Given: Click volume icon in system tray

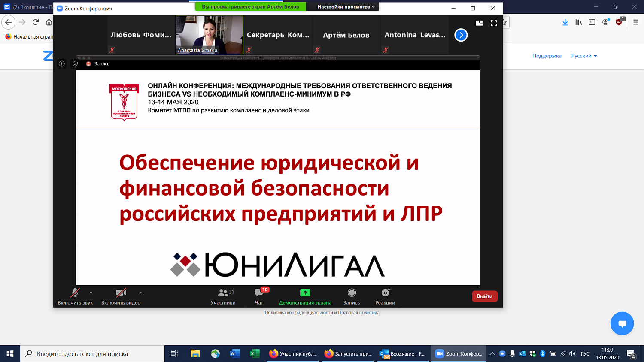Looking at the screenshot, I should click(x=572, y=354).
